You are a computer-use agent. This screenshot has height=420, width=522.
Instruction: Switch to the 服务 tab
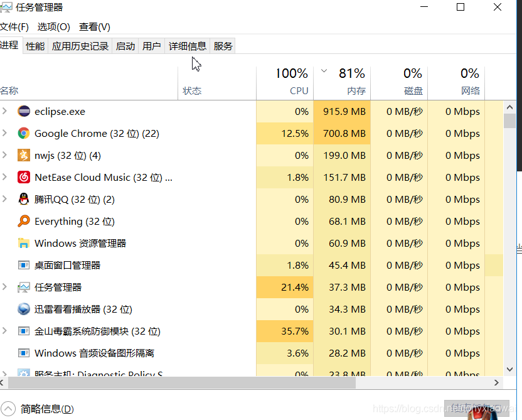pyautogui.click(x=223, y=46)
